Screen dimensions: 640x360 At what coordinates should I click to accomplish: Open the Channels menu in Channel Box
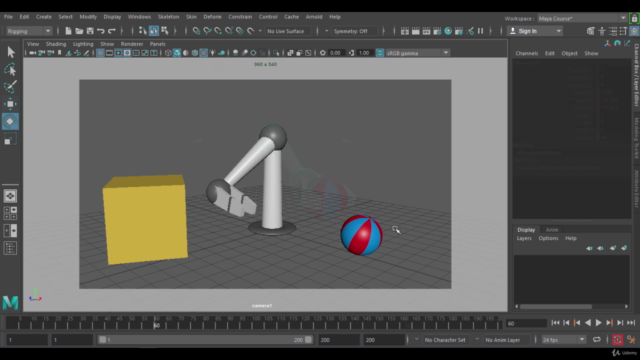(x=527, y=53)
